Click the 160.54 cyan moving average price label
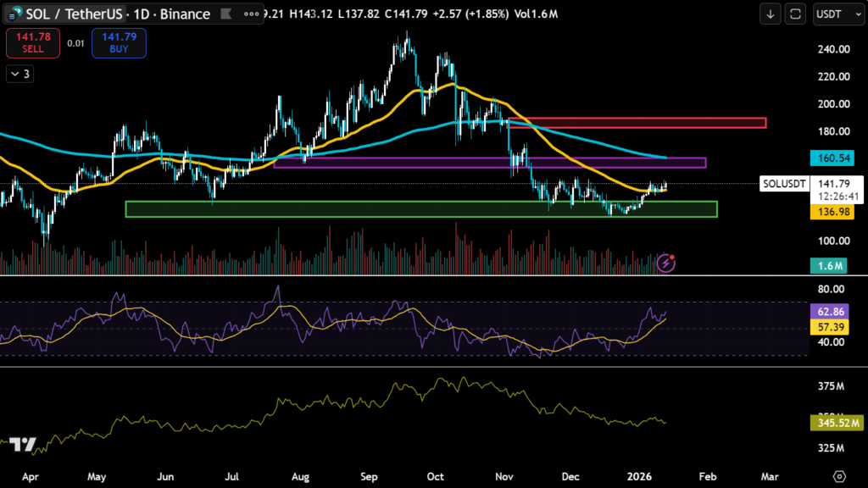 pos(834,158)
